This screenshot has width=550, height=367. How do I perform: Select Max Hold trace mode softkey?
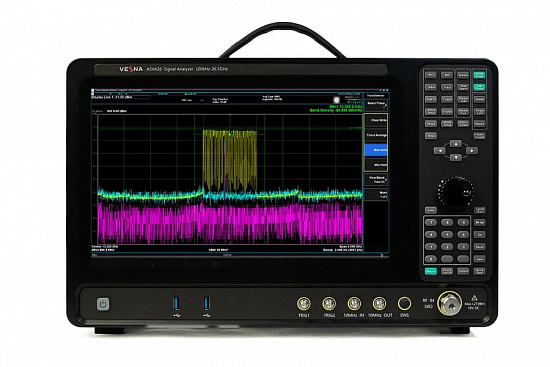coord(376,150)
